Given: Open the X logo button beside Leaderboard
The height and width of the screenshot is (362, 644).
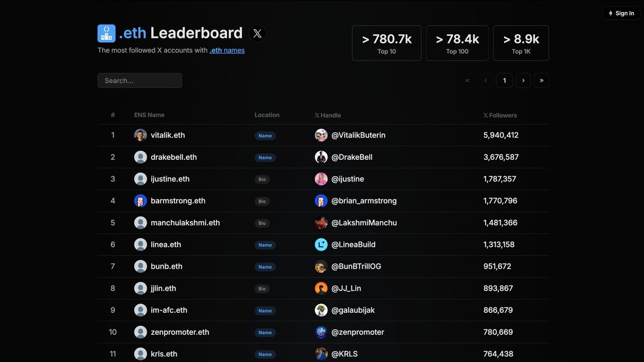Looking at the screenshot, I should pos(258,34).
